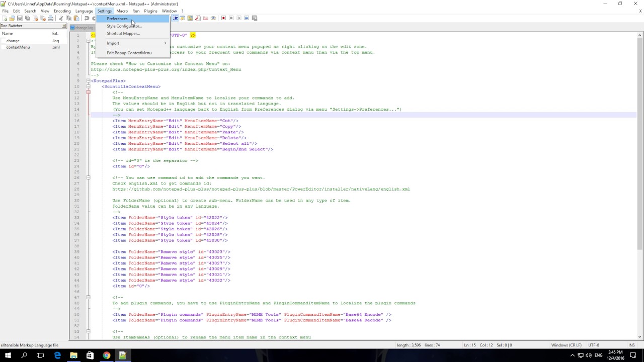Open the Encoding menu
This screenshot has height=362, width=644.
pos(62,11)
